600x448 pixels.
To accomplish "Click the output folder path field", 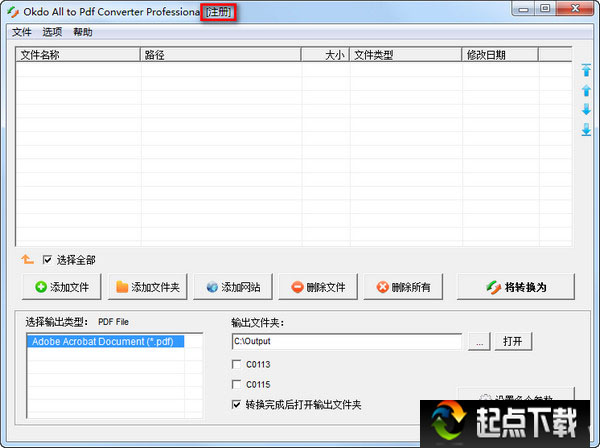I will point(347,341).
